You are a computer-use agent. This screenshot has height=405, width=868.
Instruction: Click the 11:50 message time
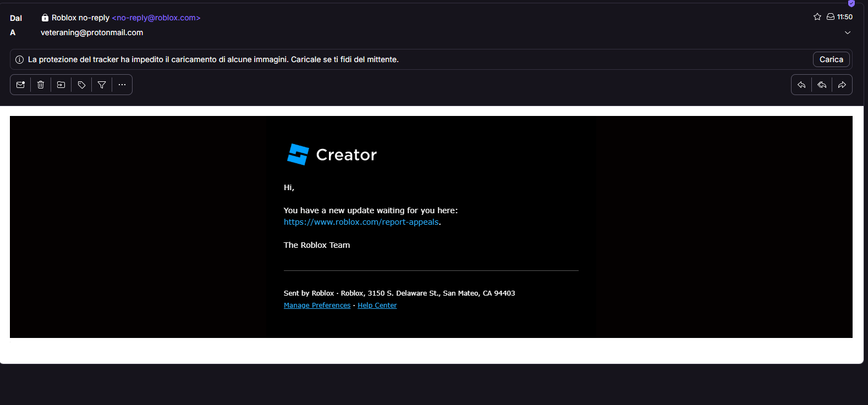tap(844, 17)
